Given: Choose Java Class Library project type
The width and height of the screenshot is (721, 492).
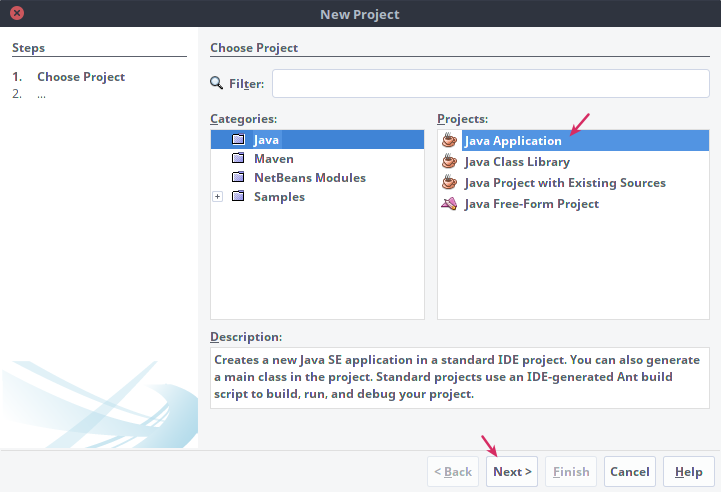Looking at the screenshot, I should [x=517, y=162].
